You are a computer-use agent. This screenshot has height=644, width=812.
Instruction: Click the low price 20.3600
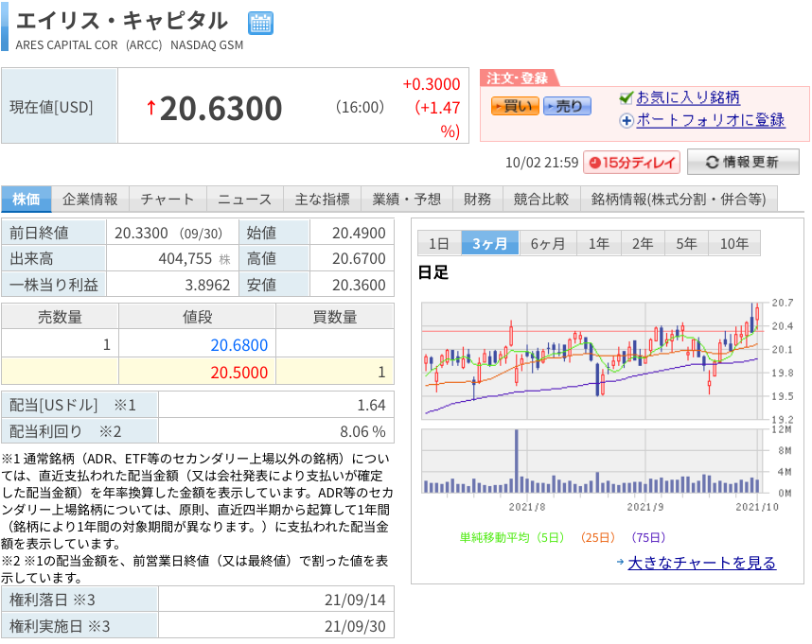click(359, 285)
